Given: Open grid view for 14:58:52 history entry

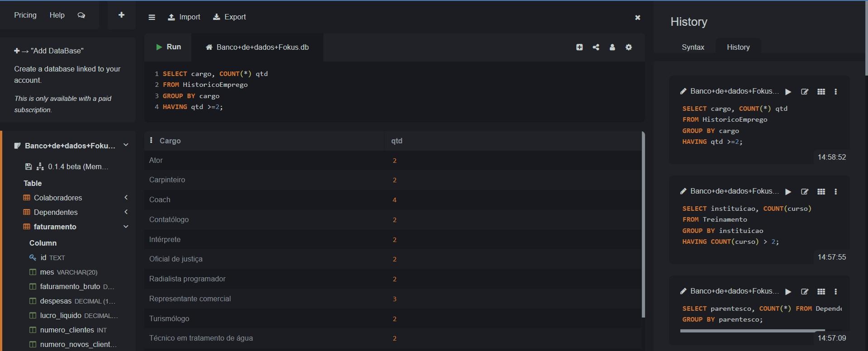Looking at the screenshot, I should coord(821,92).
